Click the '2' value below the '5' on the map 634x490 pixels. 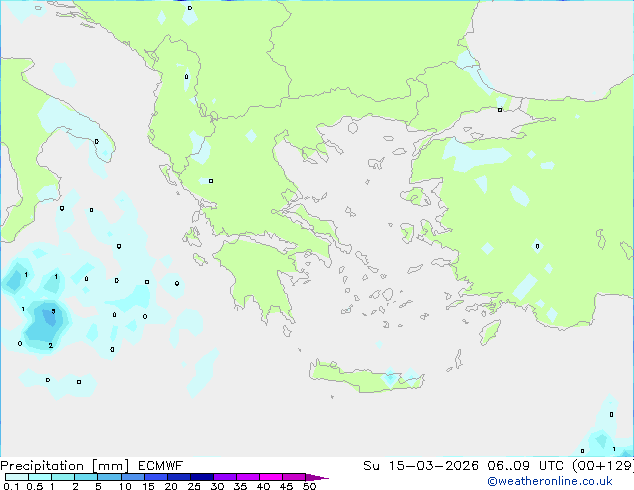[x=51, y=345]
